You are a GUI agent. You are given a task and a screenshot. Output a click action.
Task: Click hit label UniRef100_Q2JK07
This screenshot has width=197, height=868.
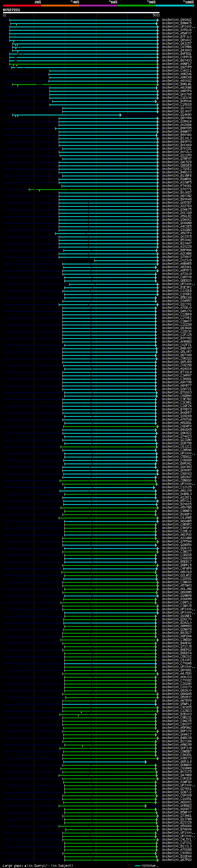[x=177, y=111]
